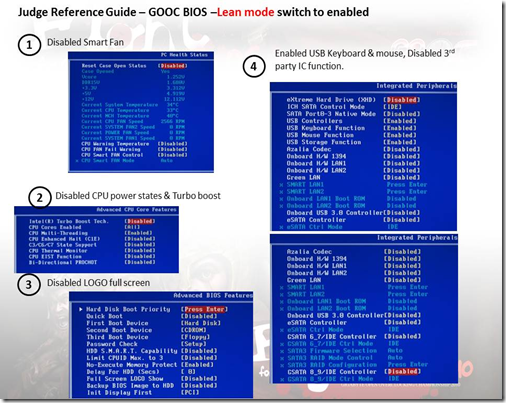The image size is (506, 403).
Task: Select CPU Thermal Monitor setting
Action: (x=92, y=251)
